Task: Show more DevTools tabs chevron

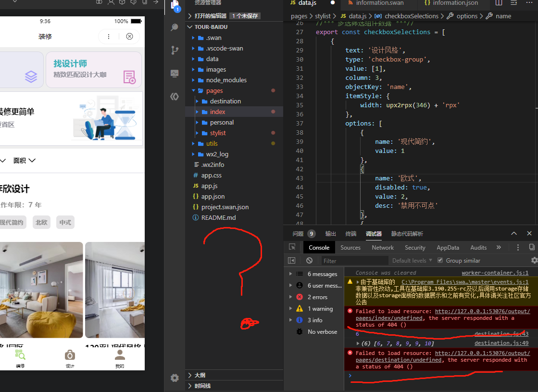Action: (499, 247)
